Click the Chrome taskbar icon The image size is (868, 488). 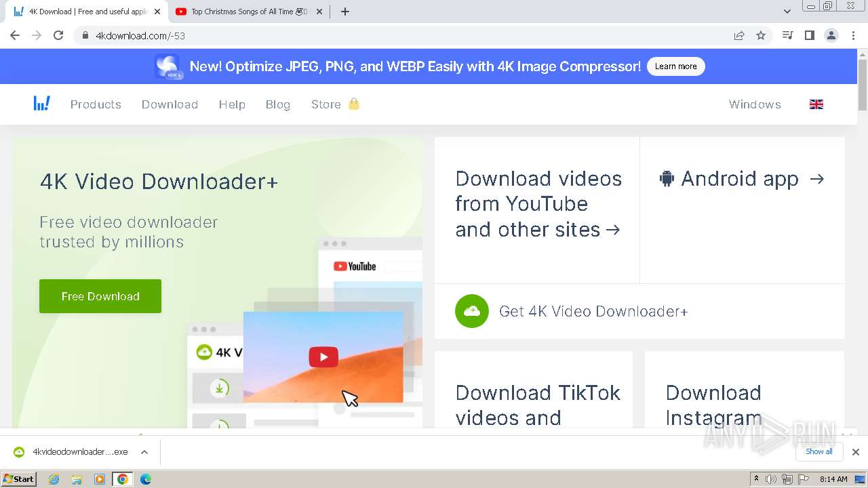[x=123, y=479]
